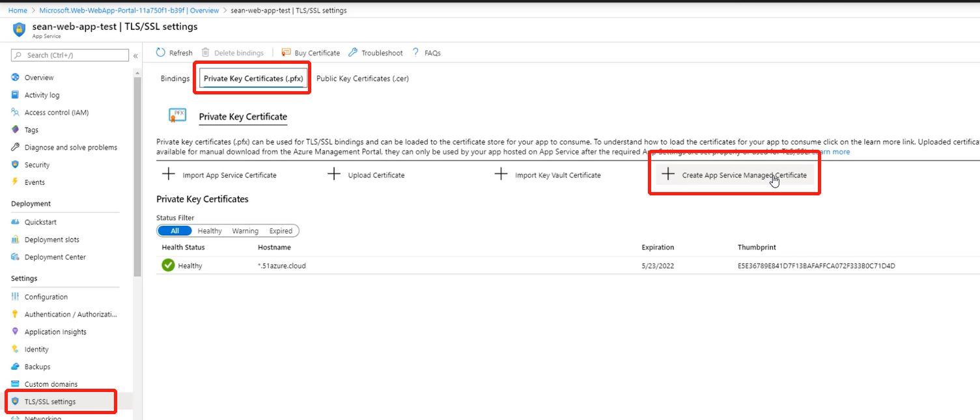980x420 pixels.
Task: Click the Diagnose and solve problems wrench icon
Action: tap(16, 147)
